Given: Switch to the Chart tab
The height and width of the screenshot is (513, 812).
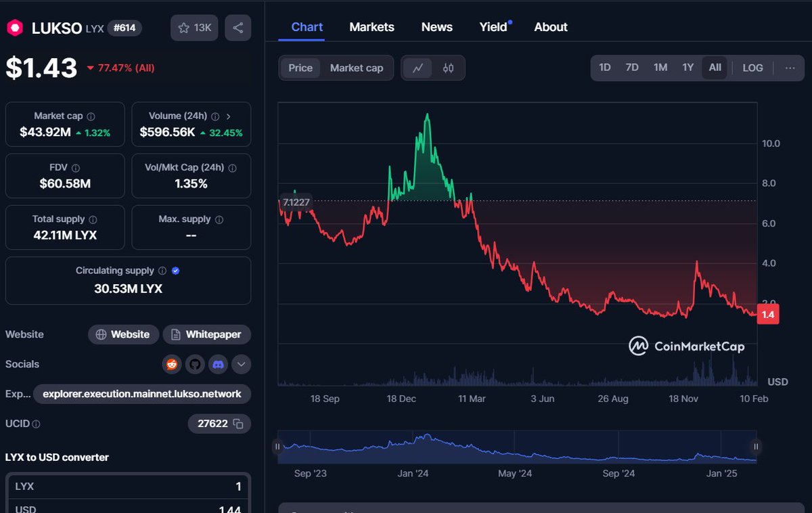Looking at the screenshot, I should [x=307, y=27].
